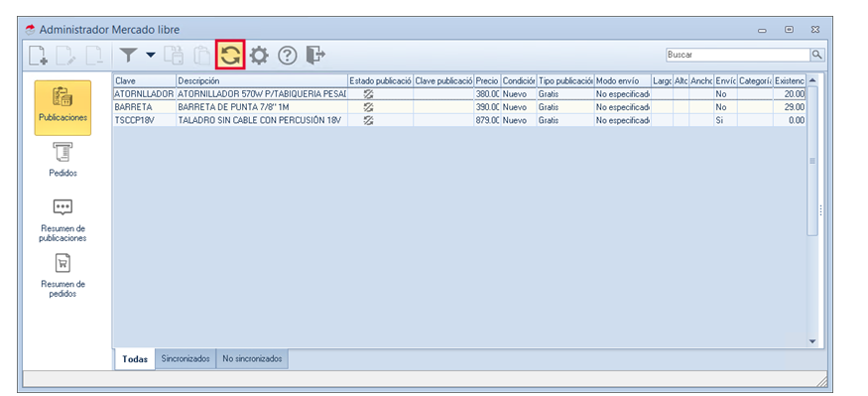Click the Tipo publicación column header
The height and width of the screenshot is (396, 868).
point(565,80)
